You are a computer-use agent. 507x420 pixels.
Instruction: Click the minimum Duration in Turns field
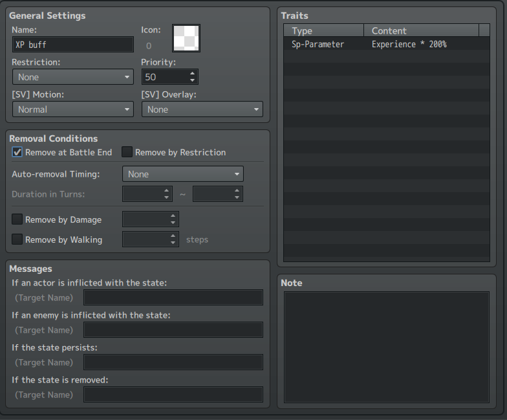[x=147, y=194]
